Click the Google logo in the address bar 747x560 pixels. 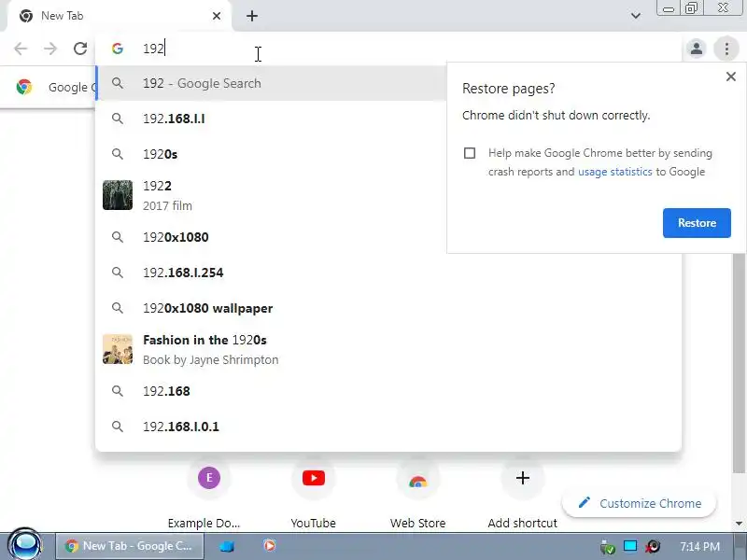pyautogui.click(x=118, y=49)
